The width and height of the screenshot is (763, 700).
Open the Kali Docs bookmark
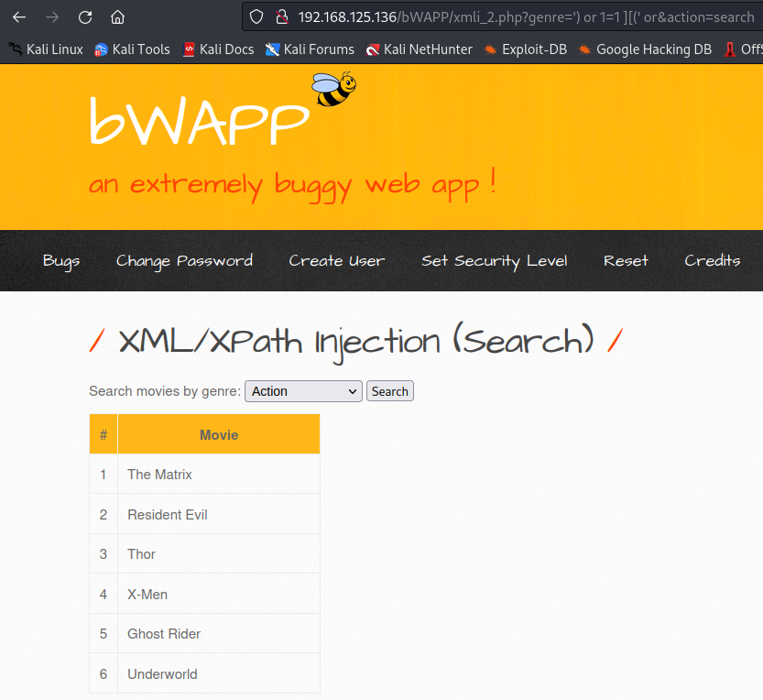tap(219, 49)
